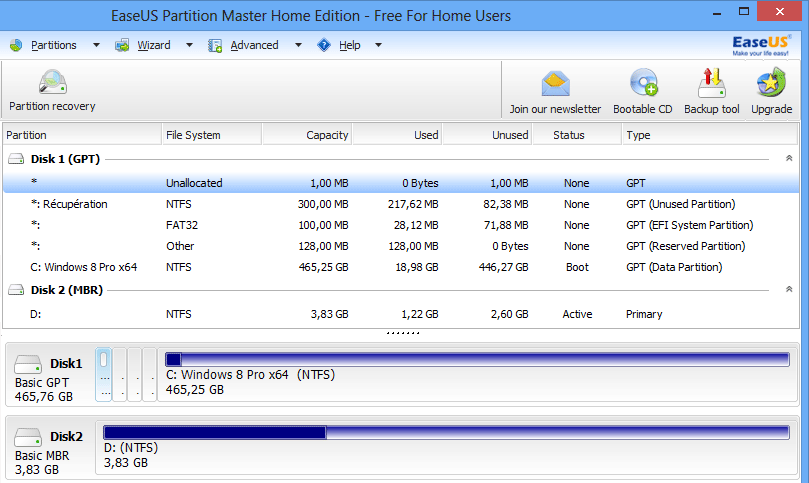Click the Upgrade star icon
This screenshot has height=483, width=809.
click(771, 83)
